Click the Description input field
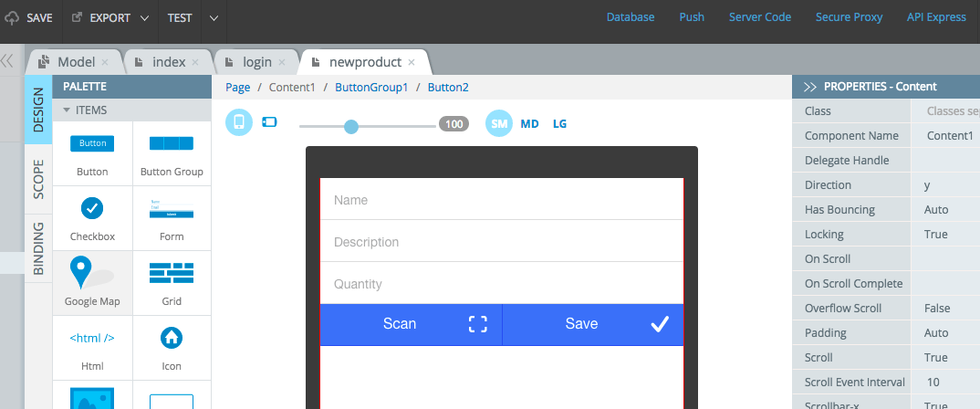The height and width of the screenshot is (409, 980). click(502, 241)
